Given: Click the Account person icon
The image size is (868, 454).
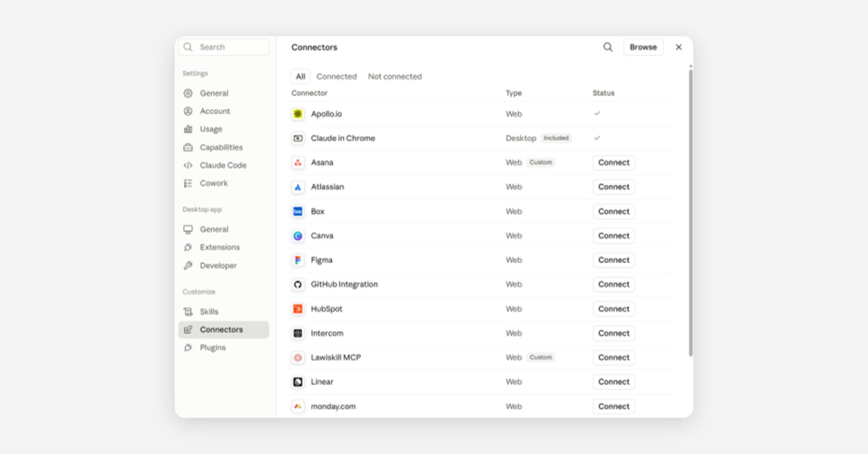Looking at the screenshot, I should pos(188,111).
